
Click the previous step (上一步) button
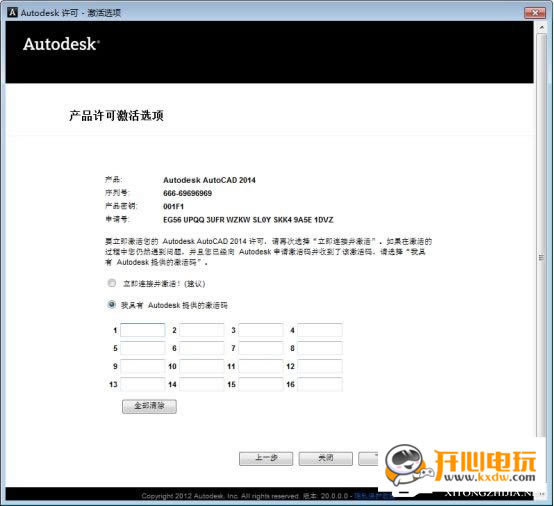tap(266, 458)
